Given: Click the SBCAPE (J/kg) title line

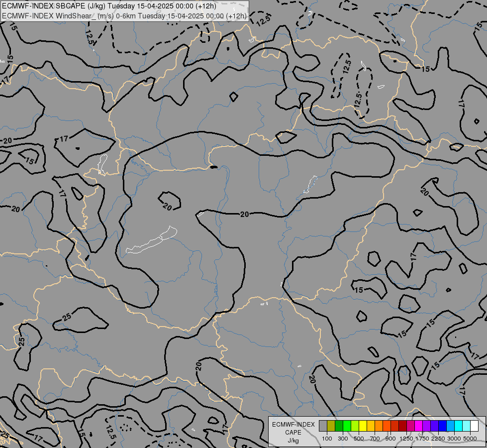Looking at the screenshot, I should click(109, 6).
